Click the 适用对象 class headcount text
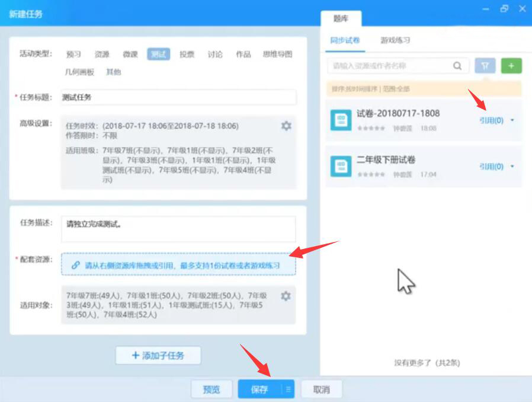The width and height of the screenshot is (532, 402). coord(166,305)
